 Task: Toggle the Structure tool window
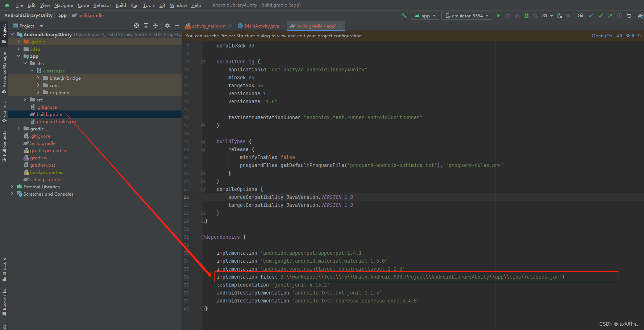click(x=4, y=269)
